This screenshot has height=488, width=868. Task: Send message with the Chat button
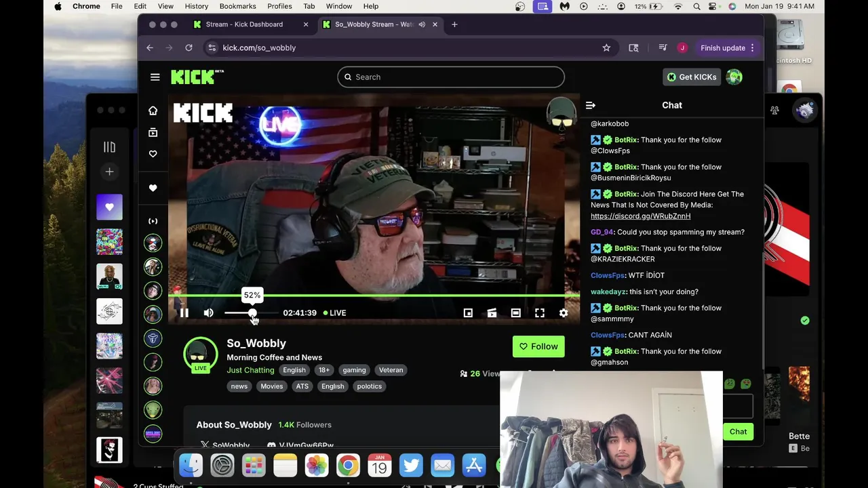click(738, 432)
